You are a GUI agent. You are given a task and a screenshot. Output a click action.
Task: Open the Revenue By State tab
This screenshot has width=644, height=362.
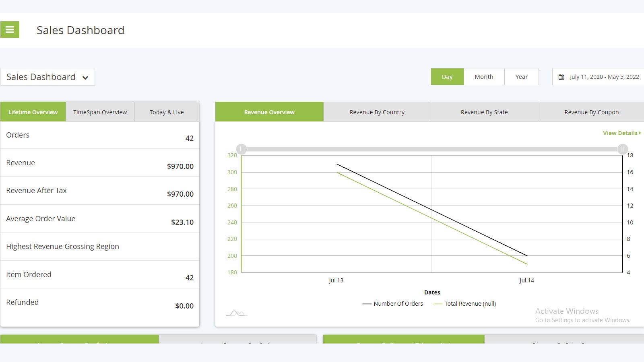pos(484,112)
